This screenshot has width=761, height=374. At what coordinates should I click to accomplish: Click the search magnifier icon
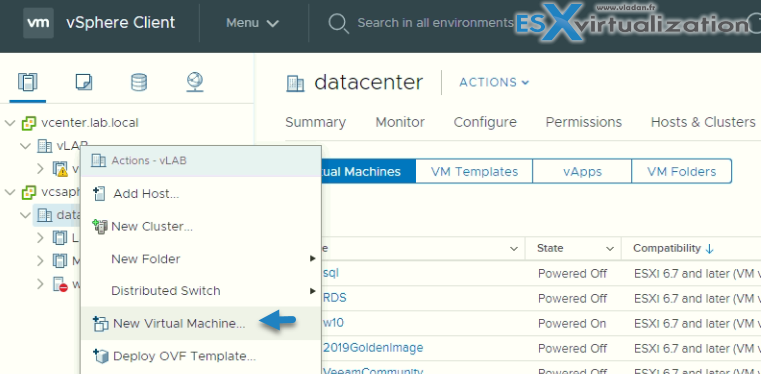click(x=338, y=23)
